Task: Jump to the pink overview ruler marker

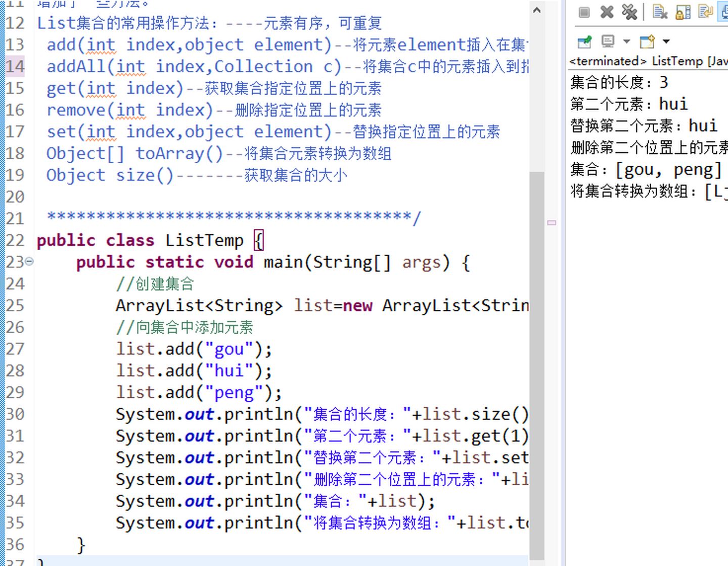Action: click(x=552, y=222)
